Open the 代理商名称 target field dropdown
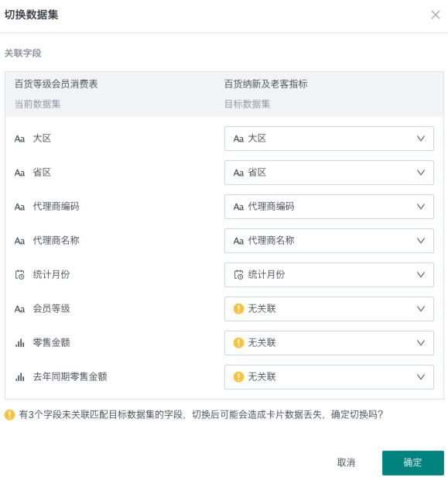The image size is (448, 477). coord(329,241)
